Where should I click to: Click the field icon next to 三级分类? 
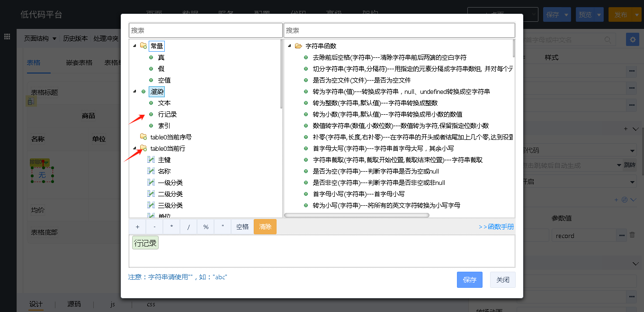click(152, 205)
